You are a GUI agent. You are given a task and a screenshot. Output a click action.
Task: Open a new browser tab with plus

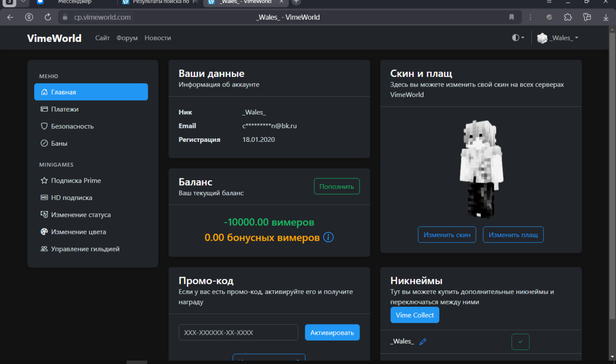(296, 2)
